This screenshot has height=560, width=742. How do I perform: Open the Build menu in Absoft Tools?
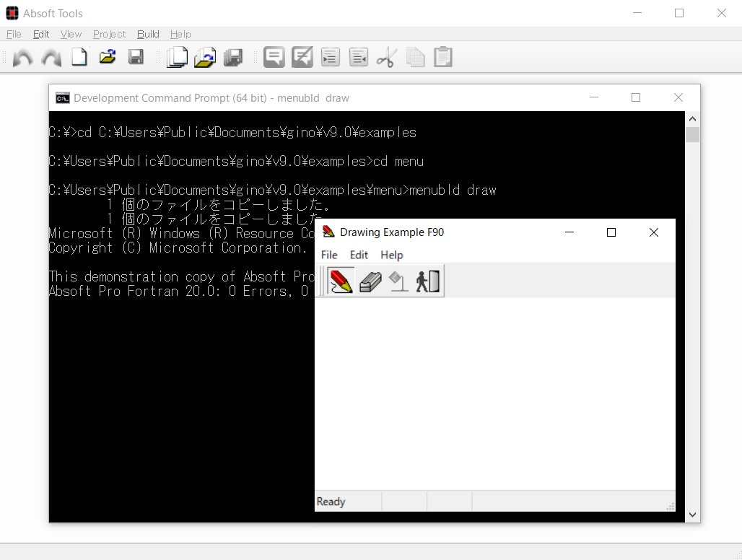point(148,34)
